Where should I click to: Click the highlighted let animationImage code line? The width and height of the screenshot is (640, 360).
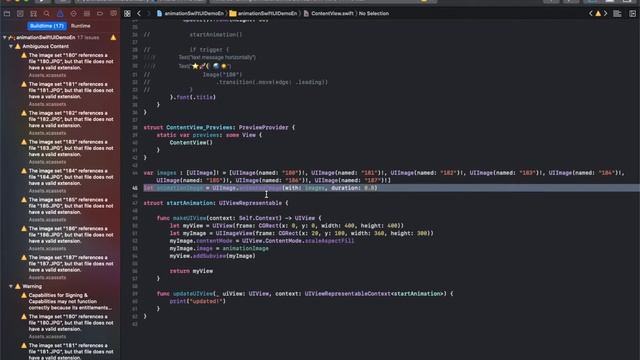point(260,188)
